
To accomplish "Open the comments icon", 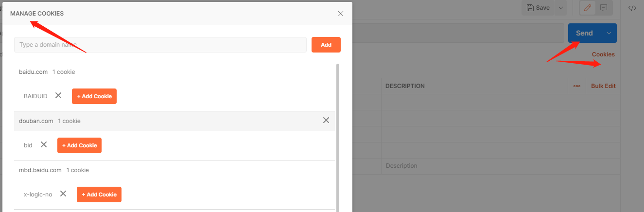I will point(604,8).
